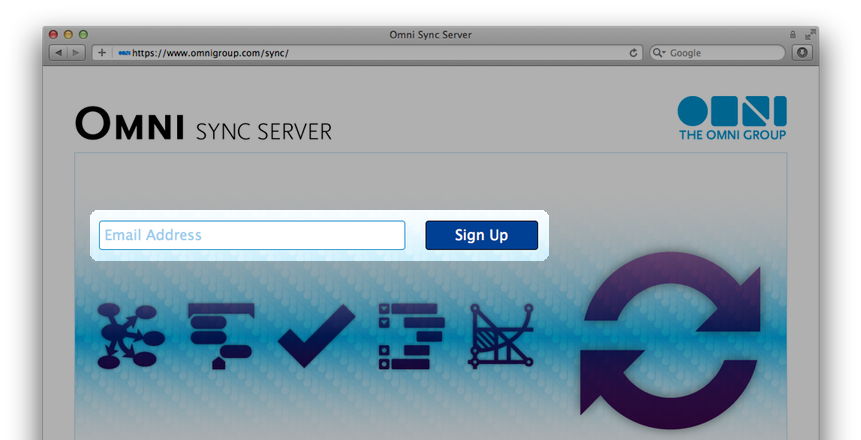Click the OmniPlan Gantt bars icon
The image size is (861, 440).
click(x=221, y=336)
